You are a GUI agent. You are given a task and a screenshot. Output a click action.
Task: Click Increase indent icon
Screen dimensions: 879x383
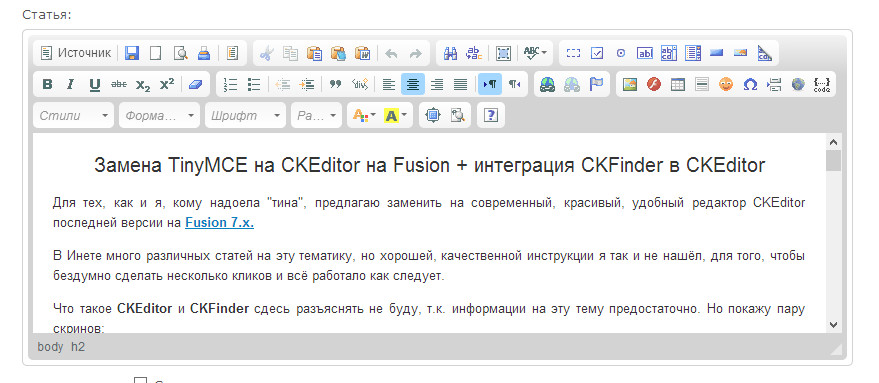click(307, 84)
